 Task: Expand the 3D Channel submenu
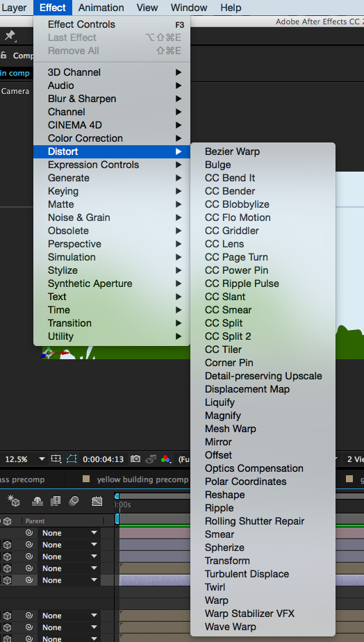tap(112, 72)
